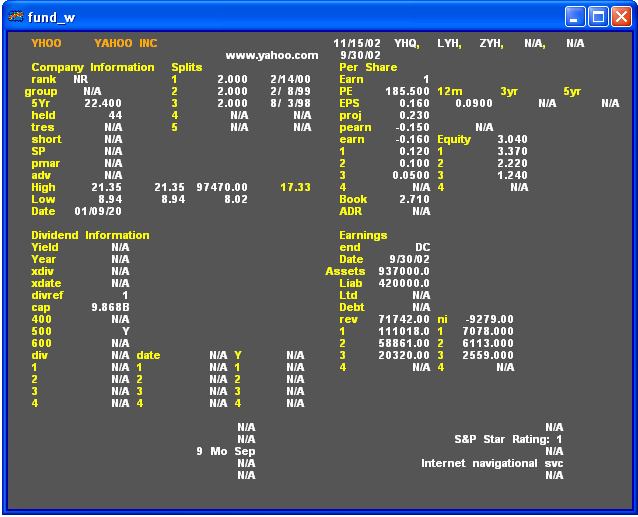Click the end value DC

[422, 247]
